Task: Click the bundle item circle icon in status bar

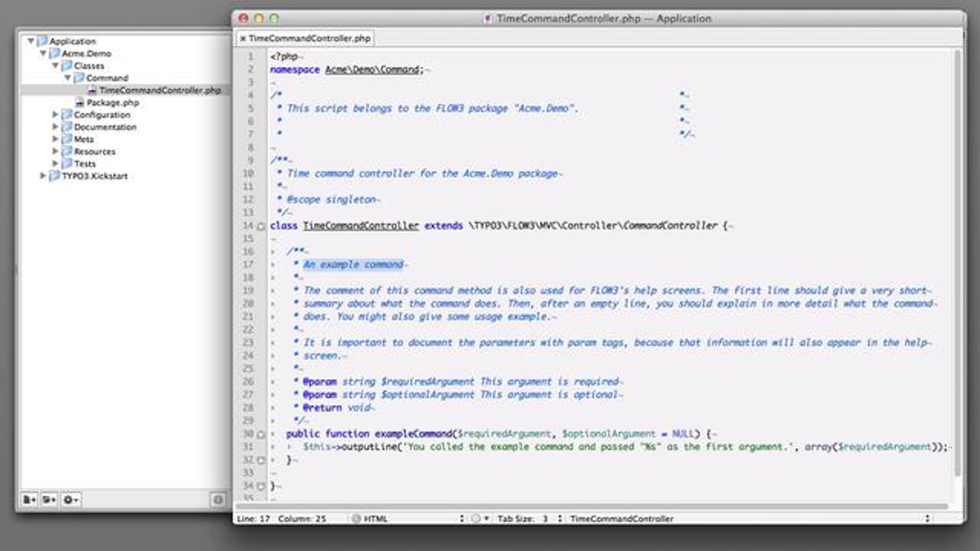Action: [x=476, y=518]
